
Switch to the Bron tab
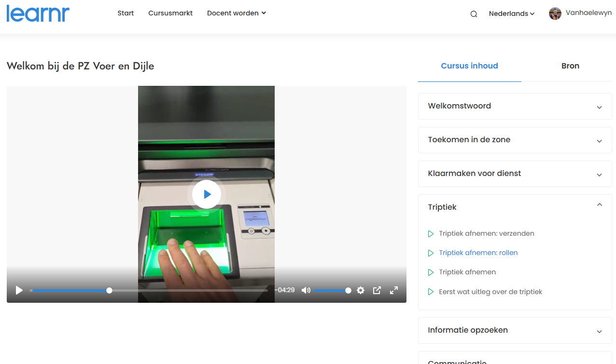coord(570,66)
